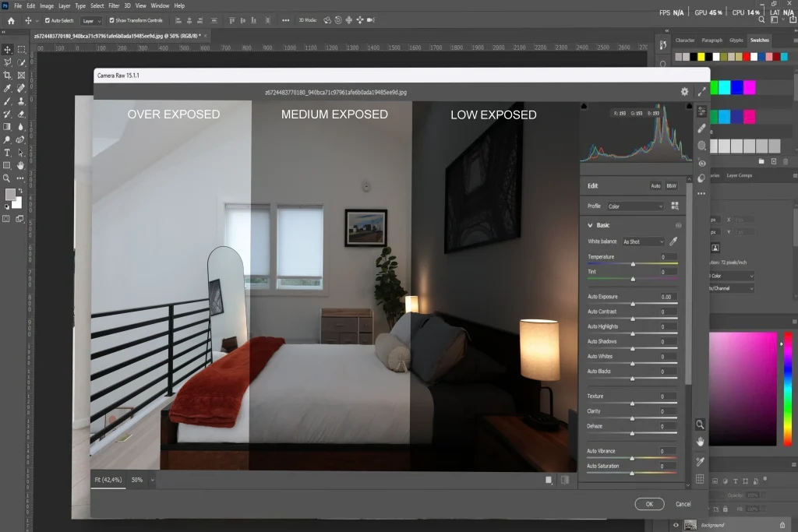Uncheck the Auto-Select checkbox
798x532 pixels.
click(48, 21)
